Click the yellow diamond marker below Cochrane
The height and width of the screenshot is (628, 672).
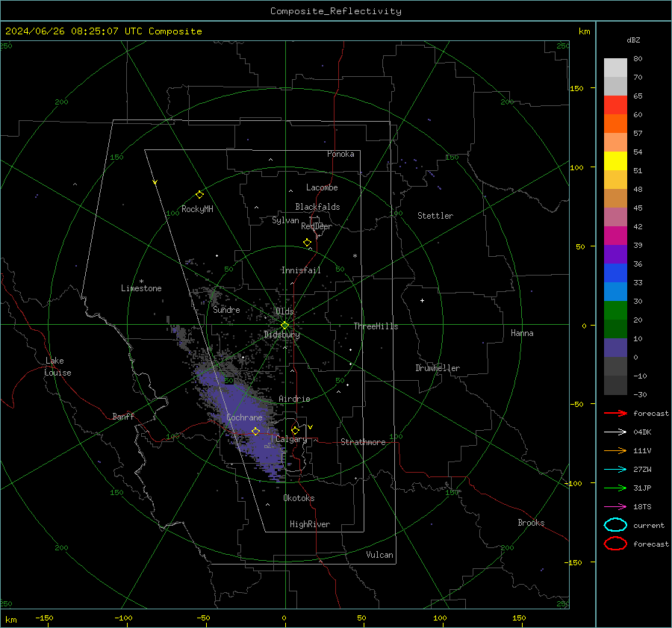[255, 431]
